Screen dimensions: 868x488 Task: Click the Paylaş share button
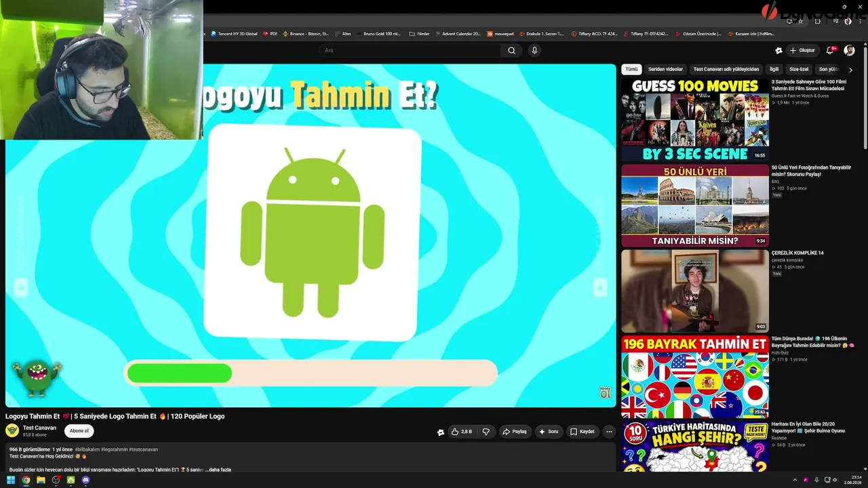pyautogui.click(x=514, y=432)
